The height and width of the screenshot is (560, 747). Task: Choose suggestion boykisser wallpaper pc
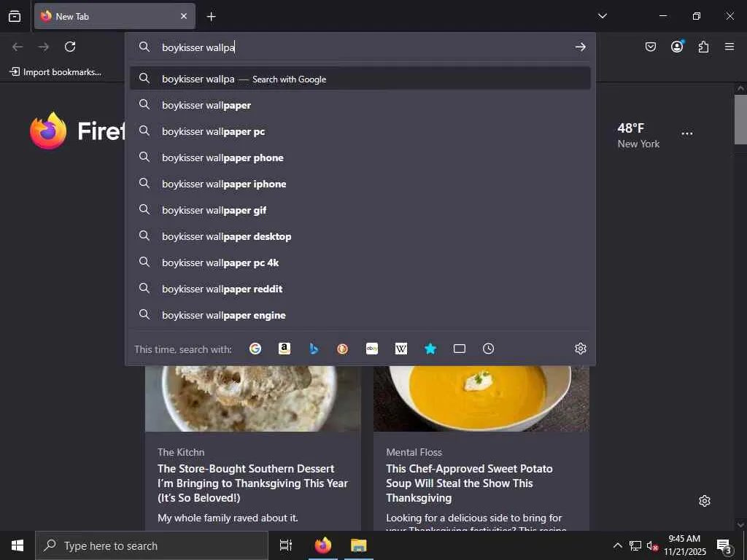360,131
